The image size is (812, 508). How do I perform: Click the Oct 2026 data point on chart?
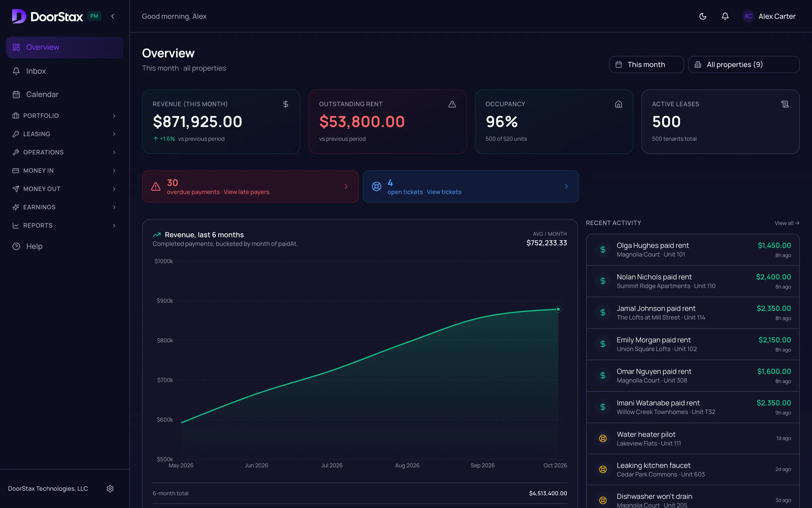(x=558, y=309)
